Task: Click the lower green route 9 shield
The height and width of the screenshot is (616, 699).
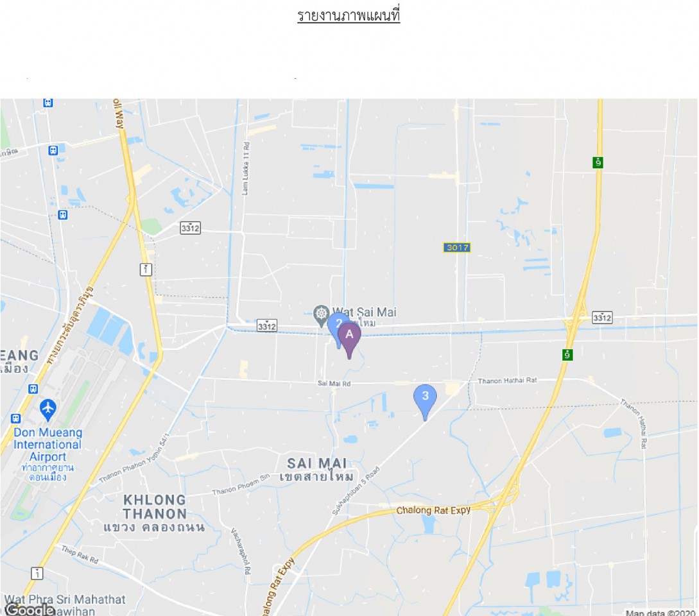Action: coord(567,355)
